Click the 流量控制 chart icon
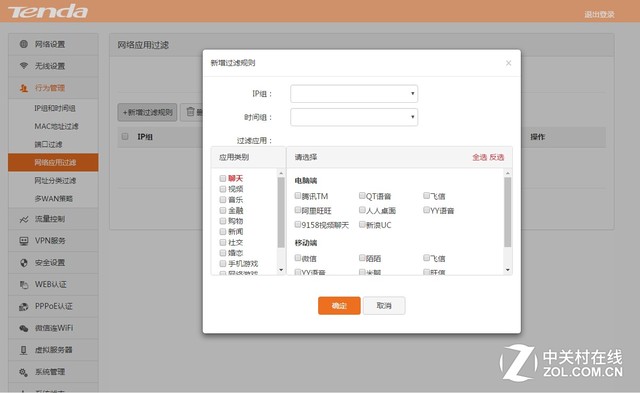 tap(24, 219)
